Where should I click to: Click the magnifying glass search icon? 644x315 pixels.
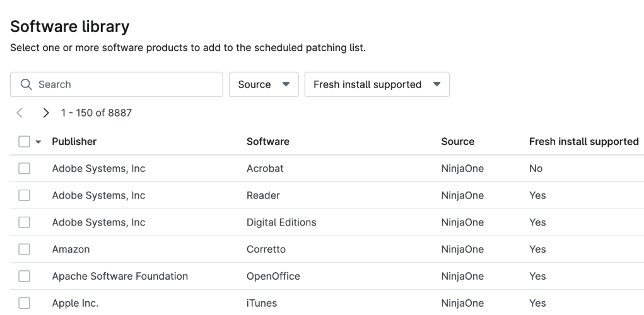point(25,84)
